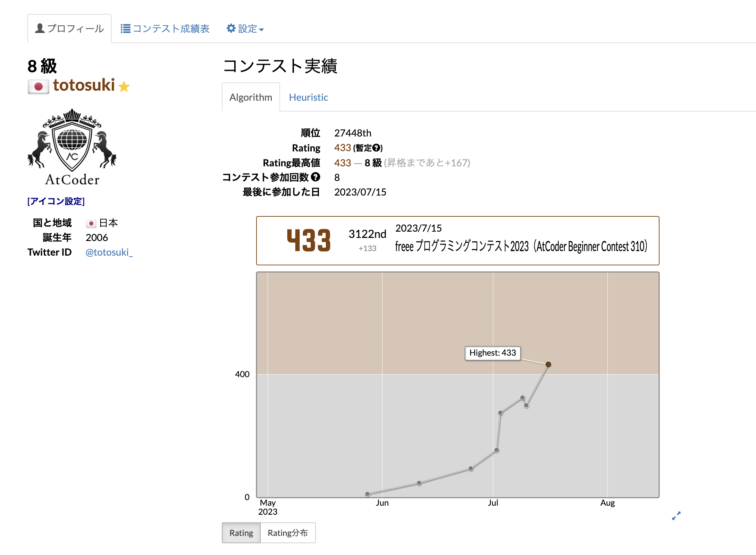
Task: Click the 433 rating summary box
Action: tap(457, 240)
